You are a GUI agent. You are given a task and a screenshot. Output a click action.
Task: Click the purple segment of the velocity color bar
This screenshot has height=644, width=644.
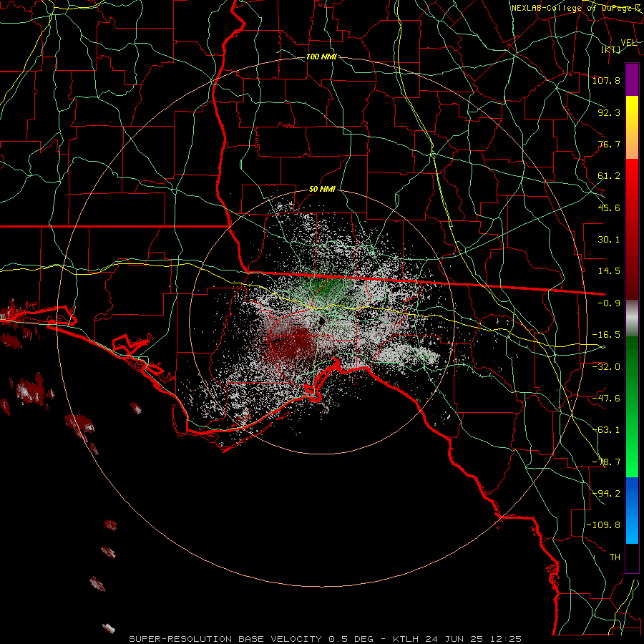(x=632, y=79)
